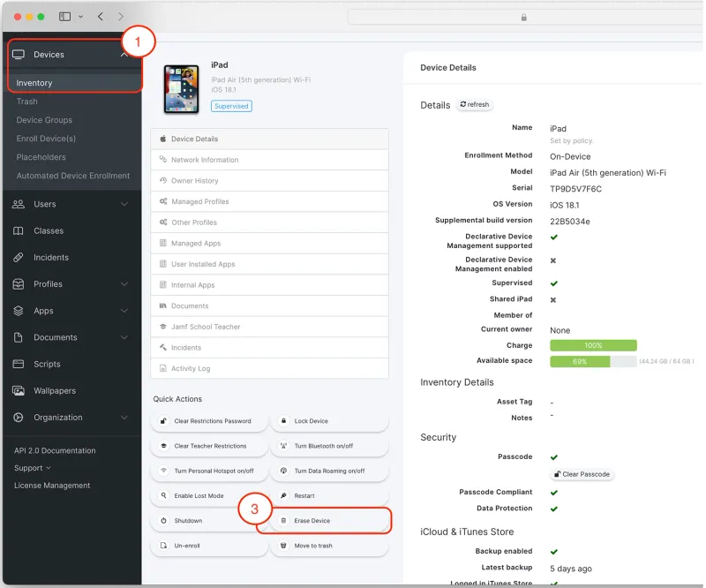Switch to the Other Profiles tab
706x588 pixels.
(270, 222)
